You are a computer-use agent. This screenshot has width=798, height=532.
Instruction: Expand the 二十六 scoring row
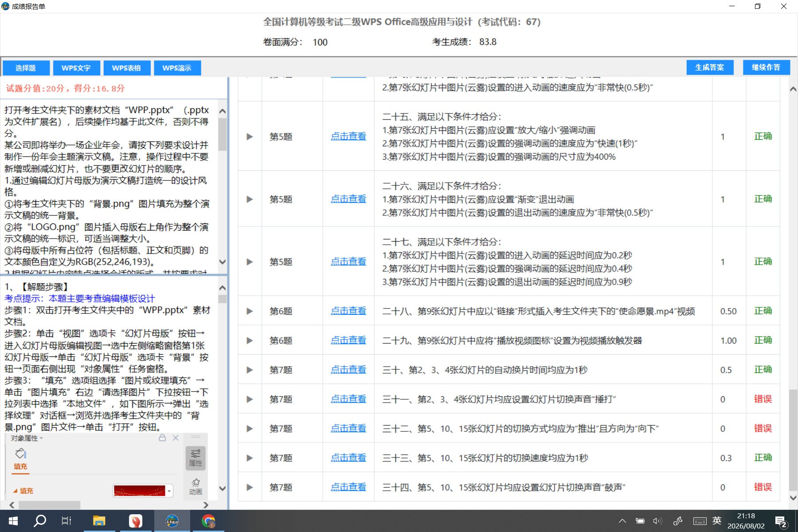(250, 199)
